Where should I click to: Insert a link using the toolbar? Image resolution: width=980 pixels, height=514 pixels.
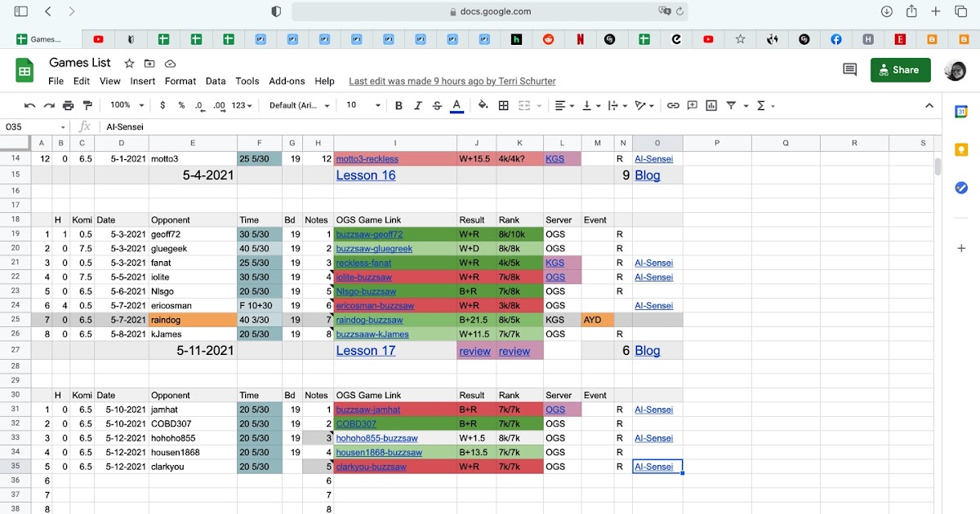[671, 105]
